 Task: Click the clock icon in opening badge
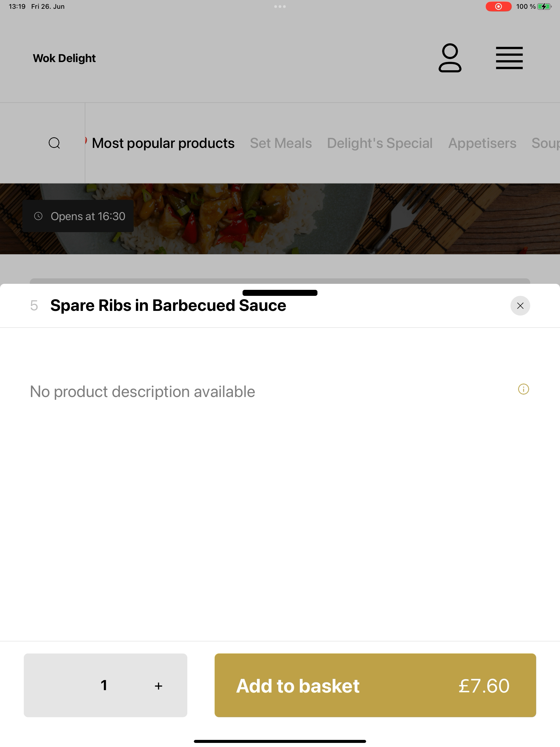tap(38, 216)
